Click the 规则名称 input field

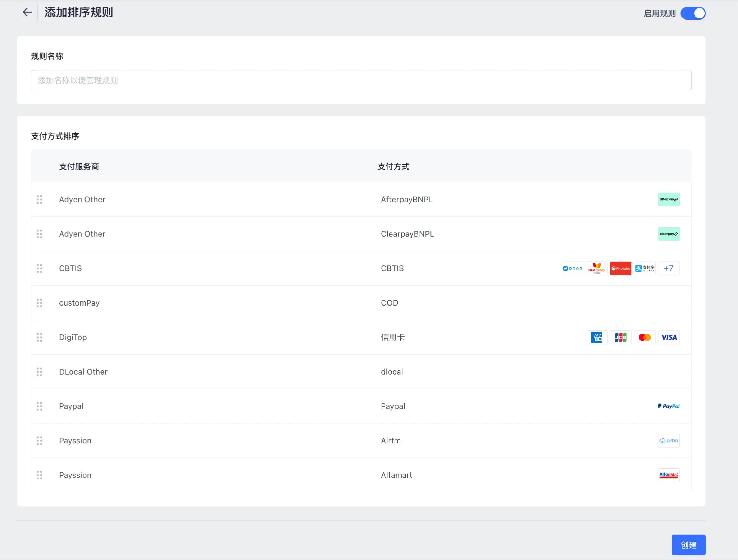pyautogui.click(x=361, y=80)
